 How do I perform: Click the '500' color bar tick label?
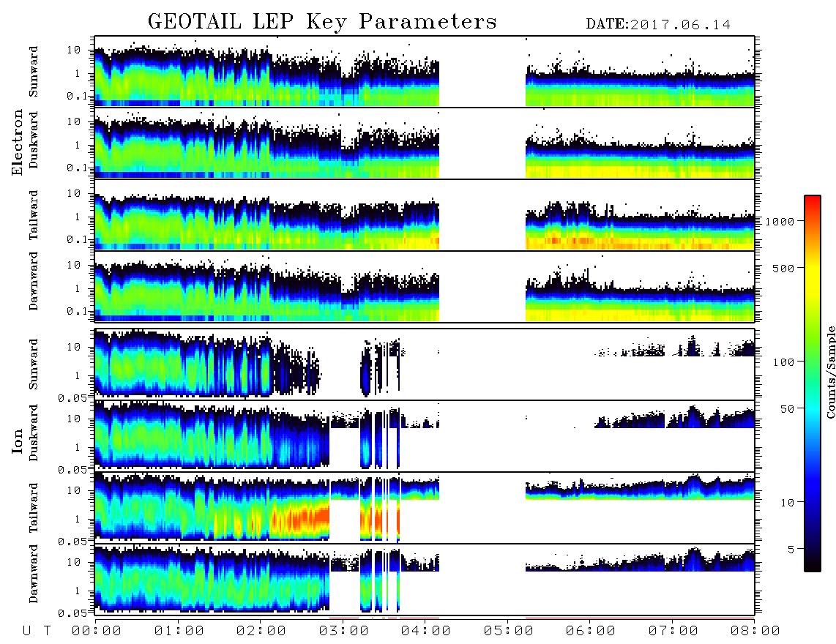783,268
